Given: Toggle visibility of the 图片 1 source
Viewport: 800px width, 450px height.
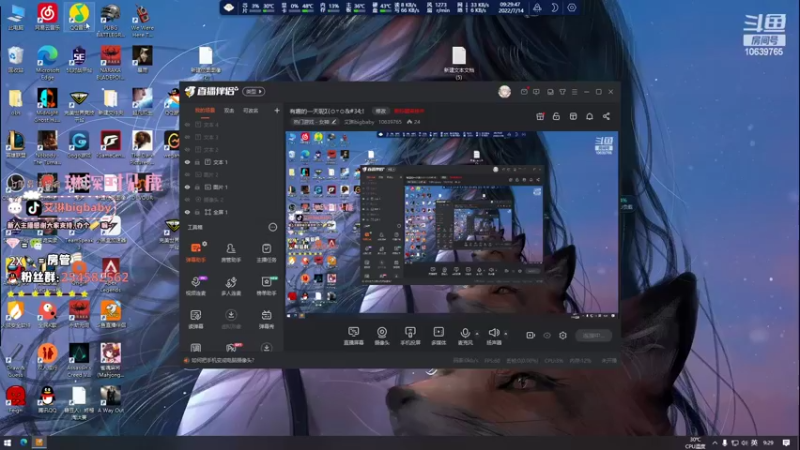Looking at the screenshot, I should tap(187, 187).
